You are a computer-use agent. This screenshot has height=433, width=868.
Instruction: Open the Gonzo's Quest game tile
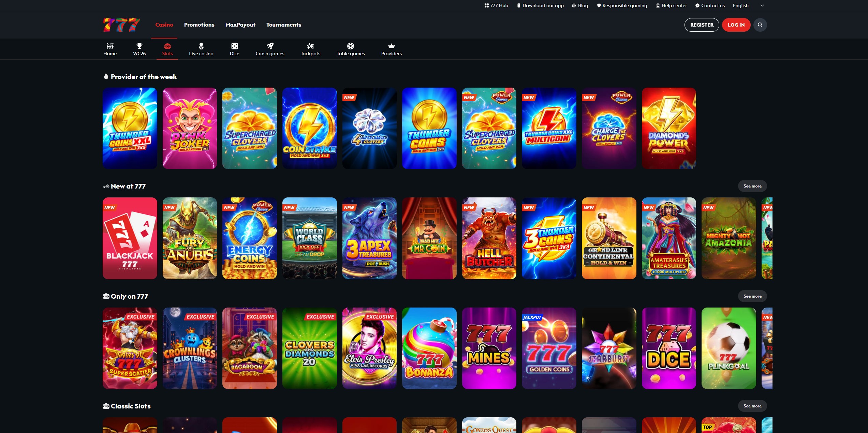pos(489,425)
